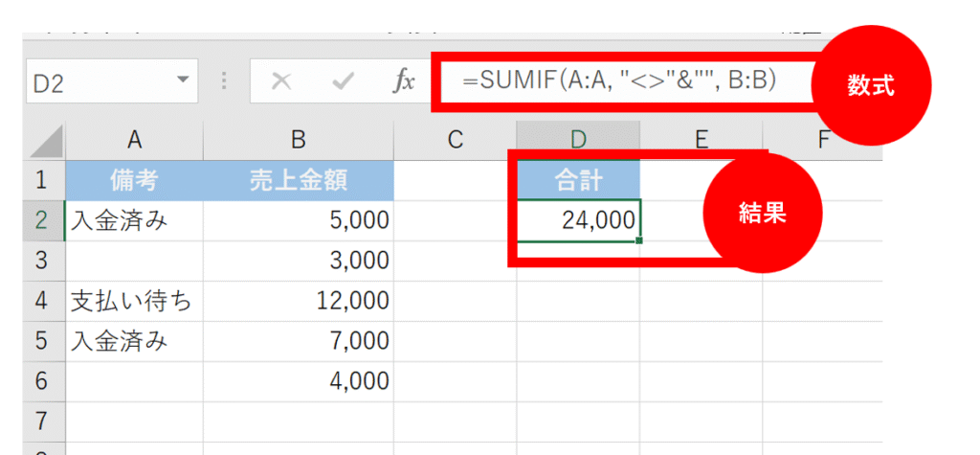Screen dimensions: 980x455
Task: Select column B header
Action: pyautogui.click(x=298, y=140)
